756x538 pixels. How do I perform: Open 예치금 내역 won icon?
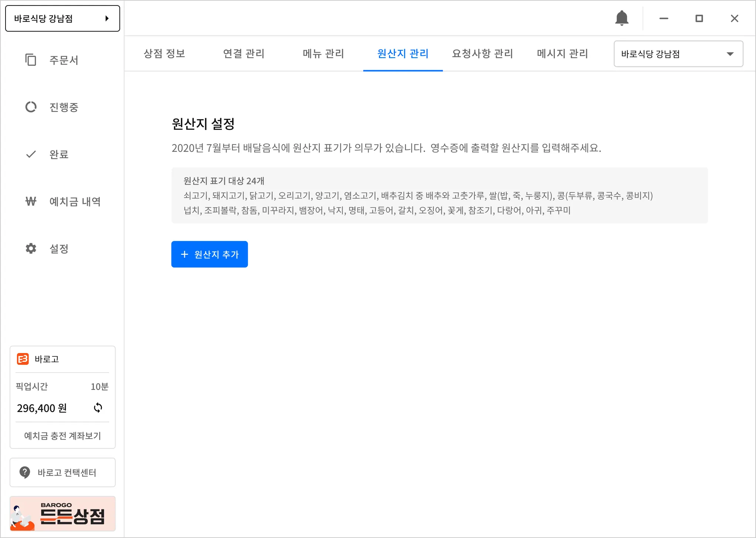(31, 201)
